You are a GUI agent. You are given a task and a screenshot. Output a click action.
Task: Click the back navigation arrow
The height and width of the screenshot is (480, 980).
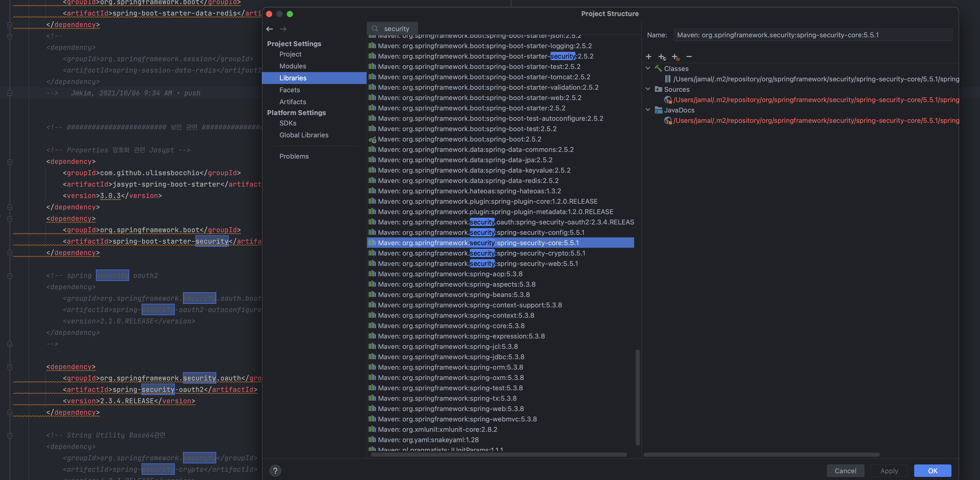269,29
